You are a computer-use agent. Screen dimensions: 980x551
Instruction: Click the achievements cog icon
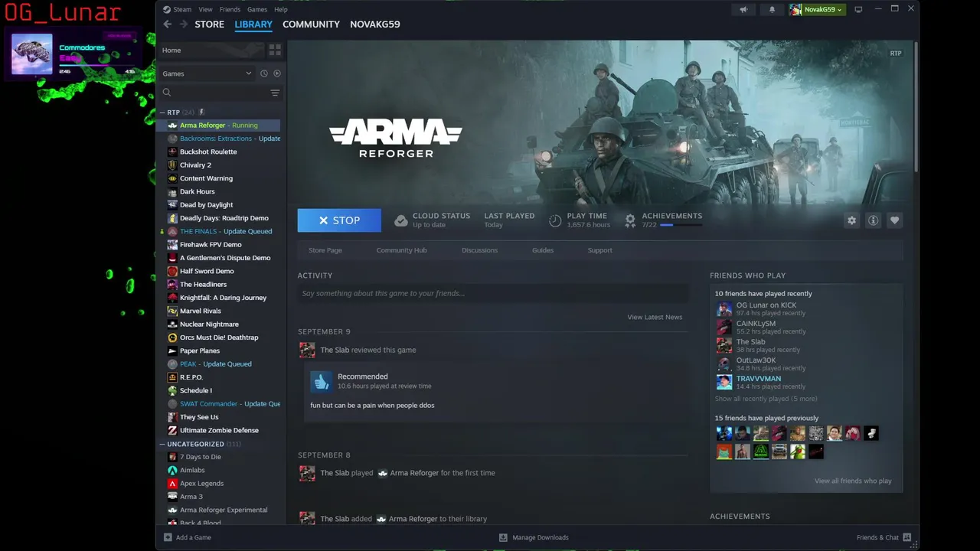(x=630, y=220)
